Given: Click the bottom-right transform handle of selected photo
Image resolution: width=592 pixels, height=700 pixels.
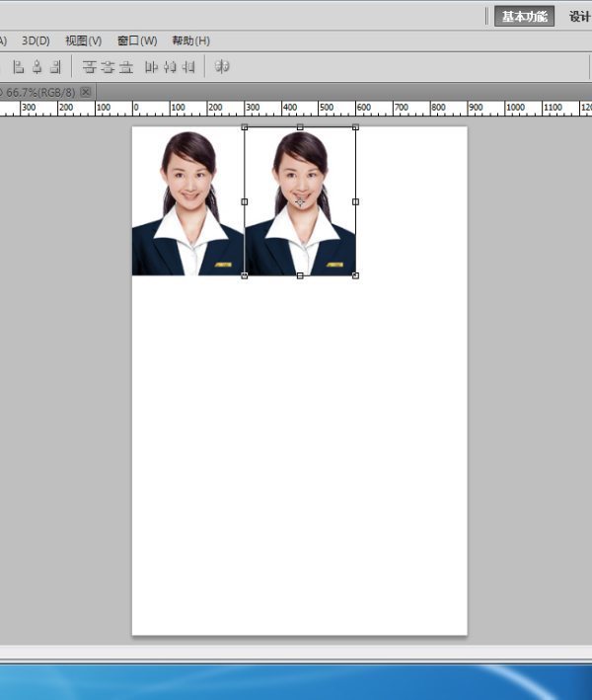Looking at the screenshot, I should [x=355, y=275].
